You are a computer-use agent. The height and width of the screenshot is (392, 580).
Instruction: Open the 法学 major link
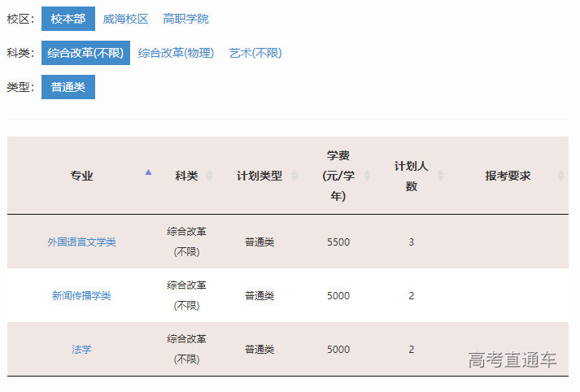coord(81,350)
